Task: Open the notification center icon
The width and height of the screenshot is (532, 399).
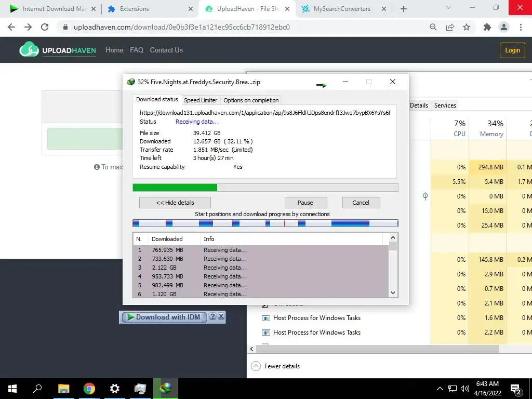Action: click(516, 389)
